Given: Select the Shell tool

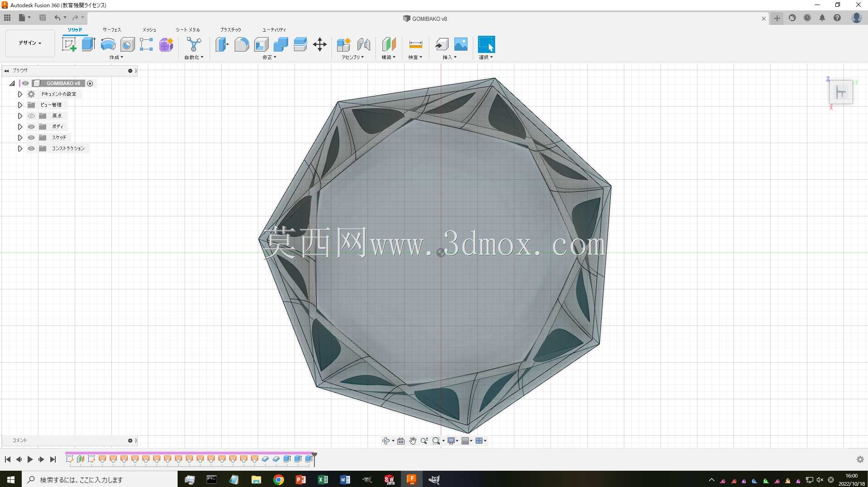Looking at the screenshot, I should click(261, 44).
